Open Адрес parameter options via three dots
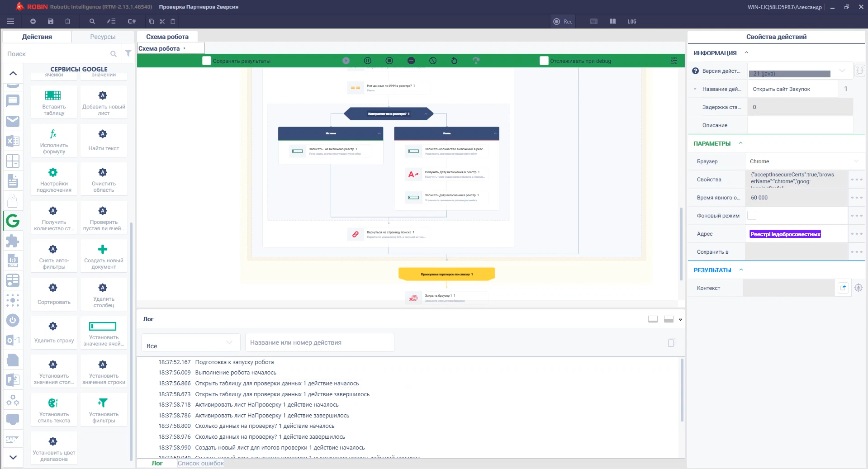 coord(856,234)
